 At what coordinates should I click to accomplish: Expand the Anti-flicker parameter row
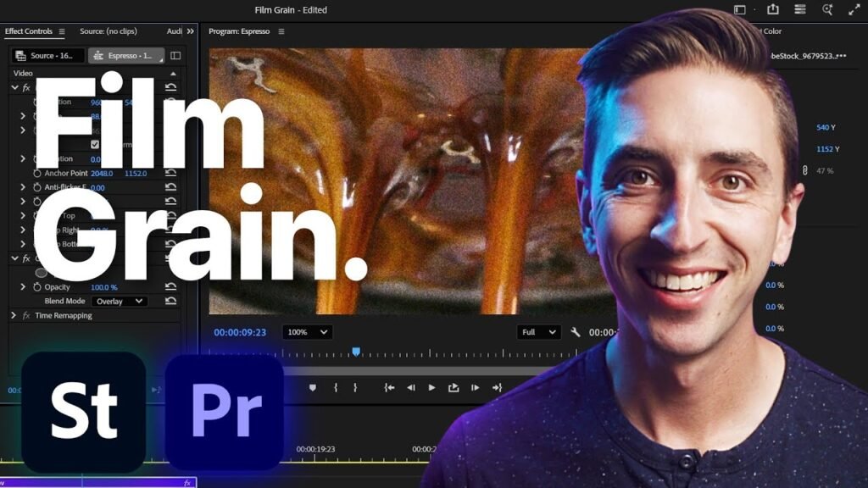[23, 187]
